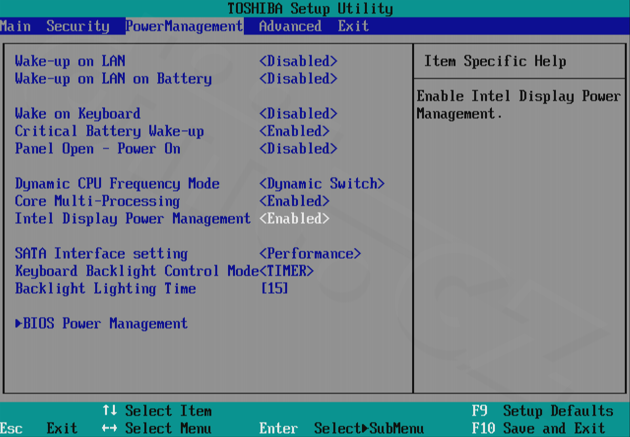The image size is (630, 437).
Task: Change Keyboard Backlight TIMER mode value
Action: click(286, 271)
